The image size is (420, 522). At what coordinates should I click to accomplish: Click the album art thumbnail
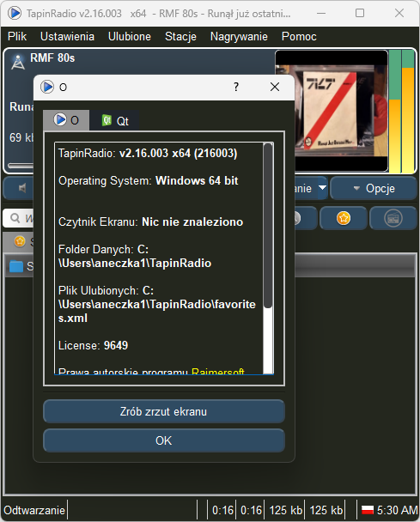(x=332, y=111)
